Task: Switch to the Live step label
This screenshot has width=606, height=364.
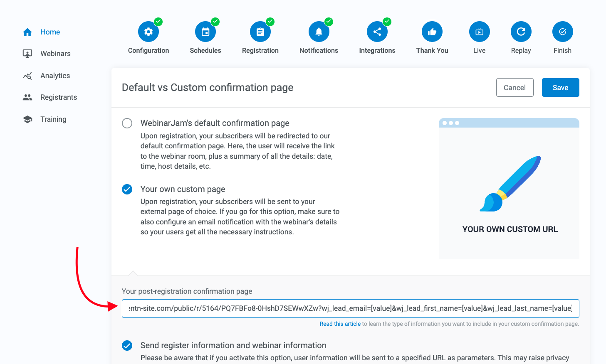Action: 480,50
